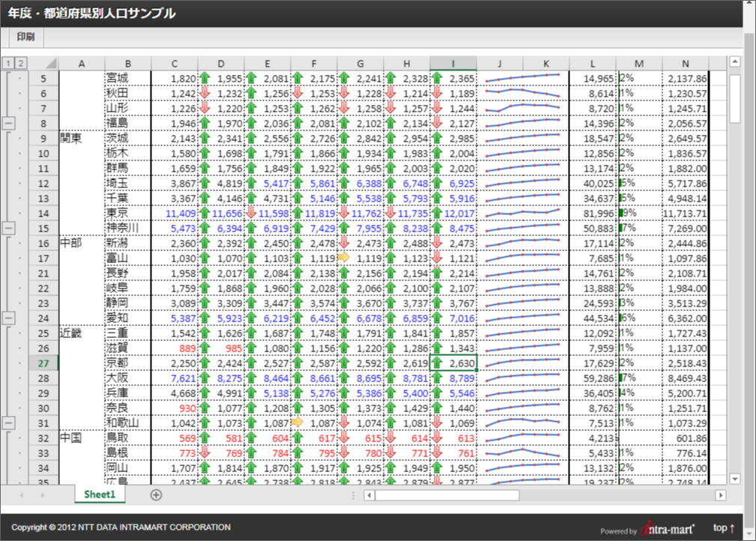Click the intra-mart logo
The height and width of the screenshot is (541, 756).
pos(668,528)
